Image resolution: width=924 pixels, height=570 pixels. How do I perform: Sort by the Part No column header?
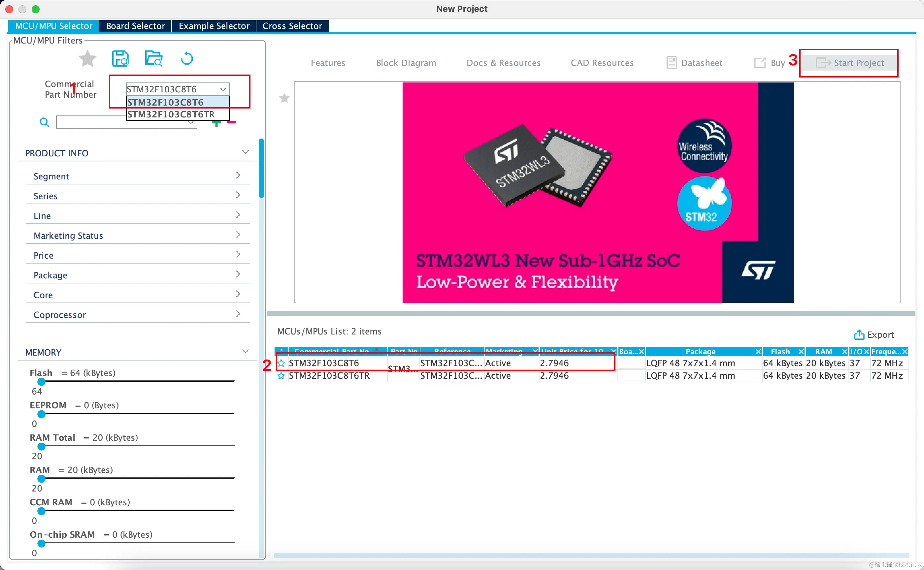(404, 352)
